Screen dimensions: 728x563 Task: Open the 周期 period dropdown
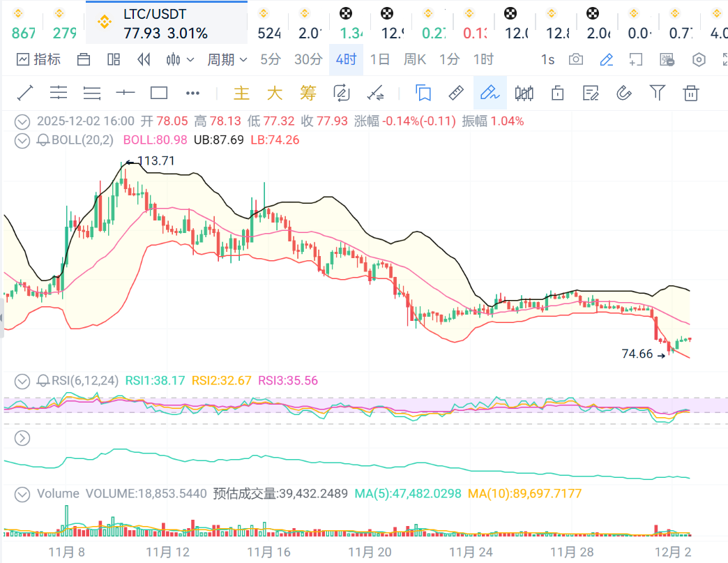pyautogui.click(x=227, y=60)
